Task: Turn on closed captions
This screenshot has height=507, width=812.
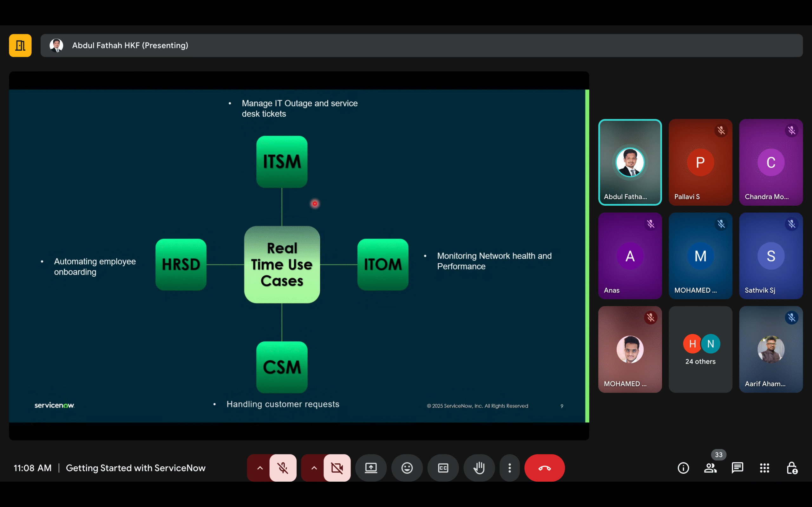Action: (x=443, y=468)
